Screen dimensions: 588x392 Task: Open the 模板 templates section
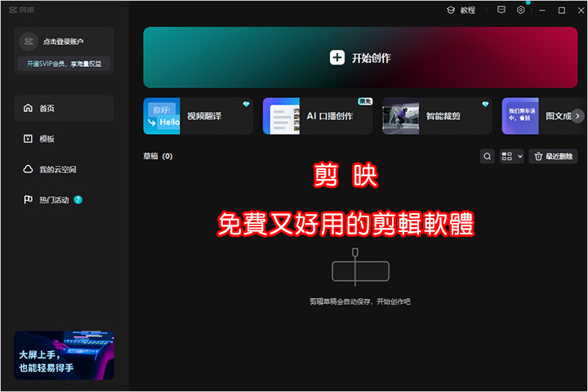click(x=64, y=139)
